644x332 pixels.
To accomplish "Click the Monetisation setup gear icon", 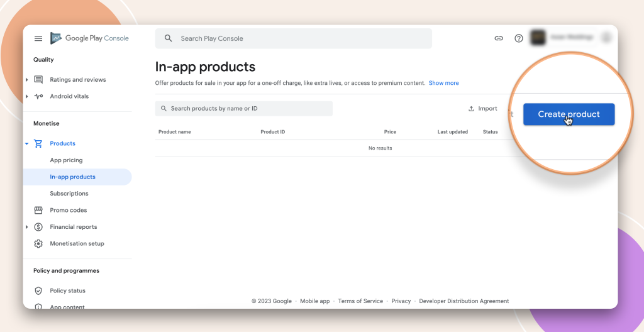I will click(38, 244).
